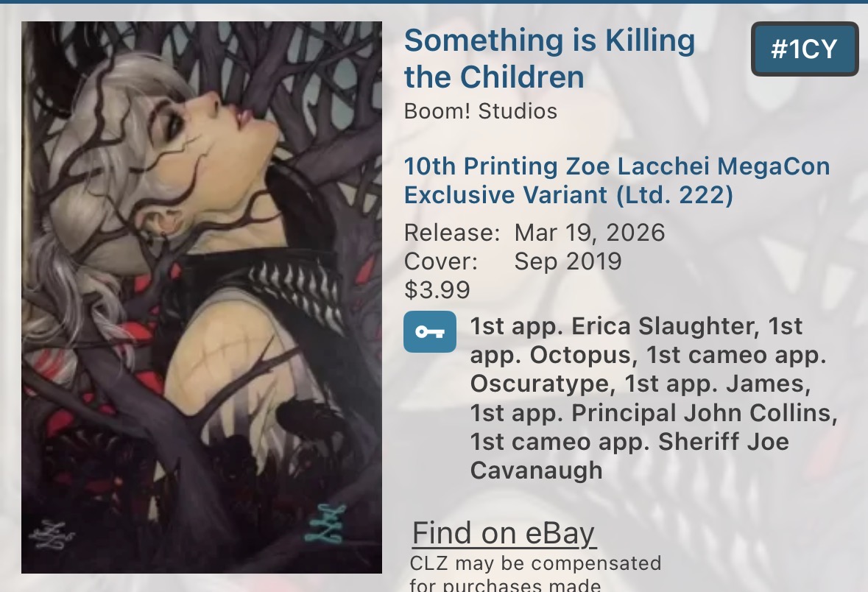
Task: Select the Sep 2019 cover date
Action: pyautogui.click(x=568, y=261)
